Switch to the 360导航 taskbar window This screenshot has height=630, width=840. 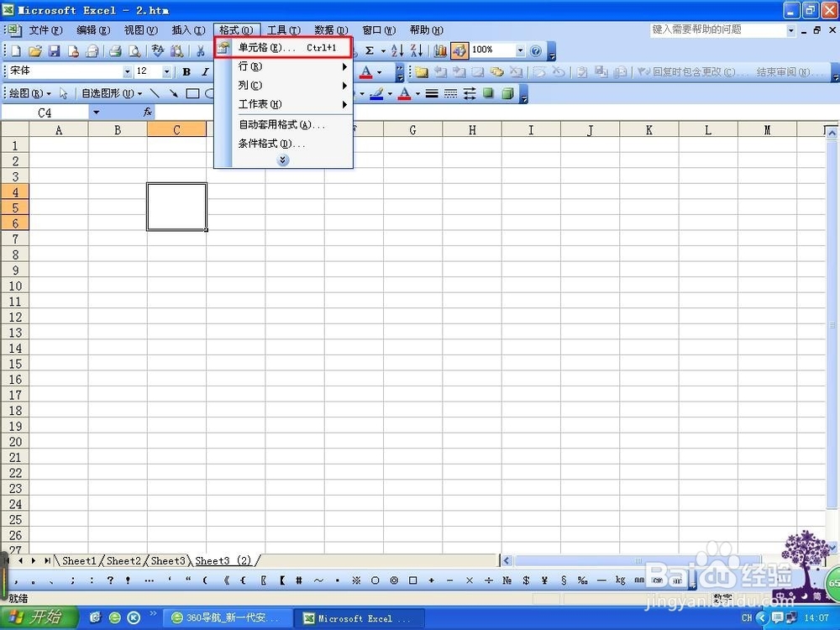tap(228, 618)
